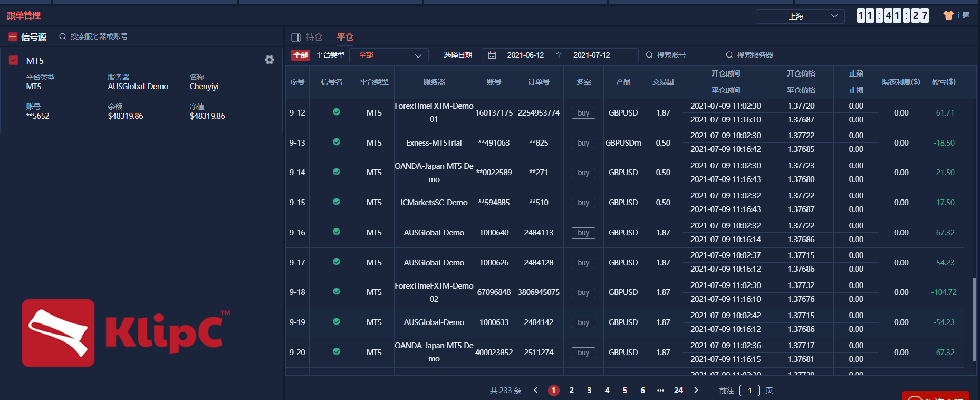Click the digital clock display

[x=893, y=16]
